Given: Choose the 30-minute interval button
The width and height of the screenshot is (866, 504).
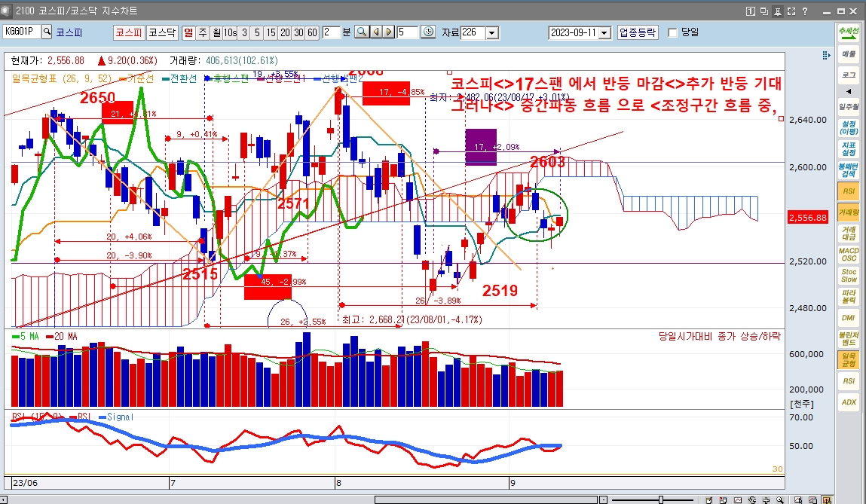Looking at the screenshot, I should tap(298, 32).
